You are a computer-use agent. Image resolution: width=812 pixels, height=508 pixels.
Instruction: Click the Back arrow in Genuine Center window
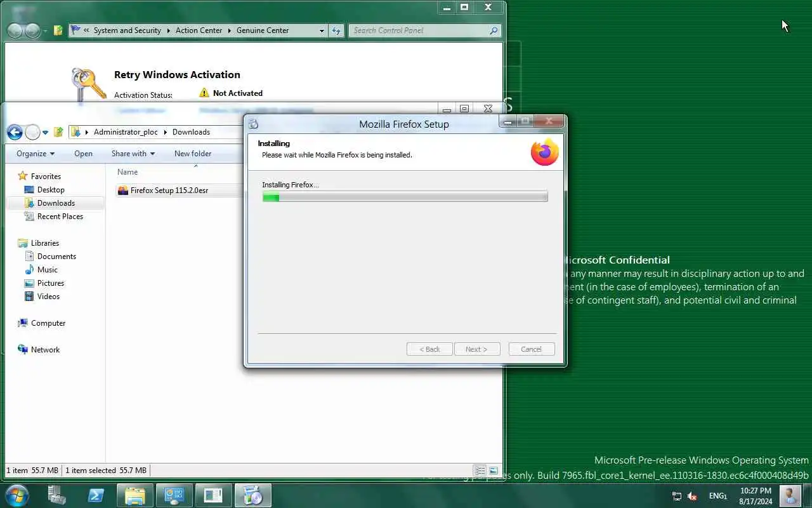point(15,30)
